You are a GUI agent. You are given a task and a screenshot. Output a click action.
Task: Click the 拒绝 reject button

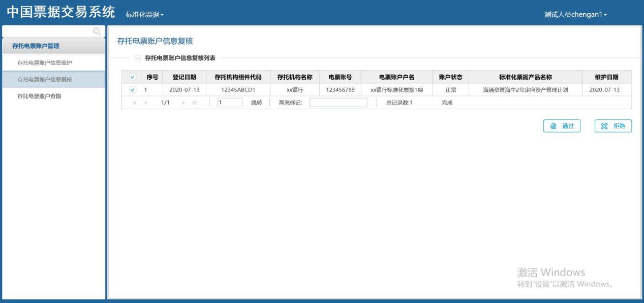[613, 126]
